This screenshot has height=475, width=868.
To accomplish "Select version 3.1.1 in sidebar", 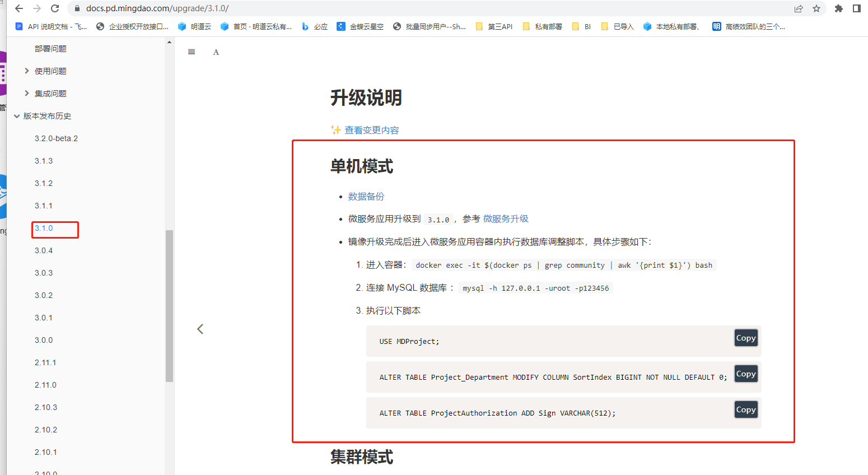I will (x=44, y=206).
